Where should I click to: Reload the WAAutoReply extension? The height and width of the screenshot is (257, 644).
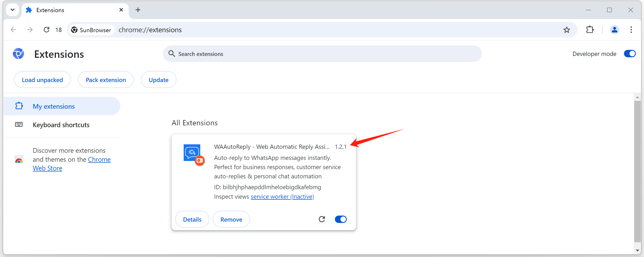(x=322, y=219)
